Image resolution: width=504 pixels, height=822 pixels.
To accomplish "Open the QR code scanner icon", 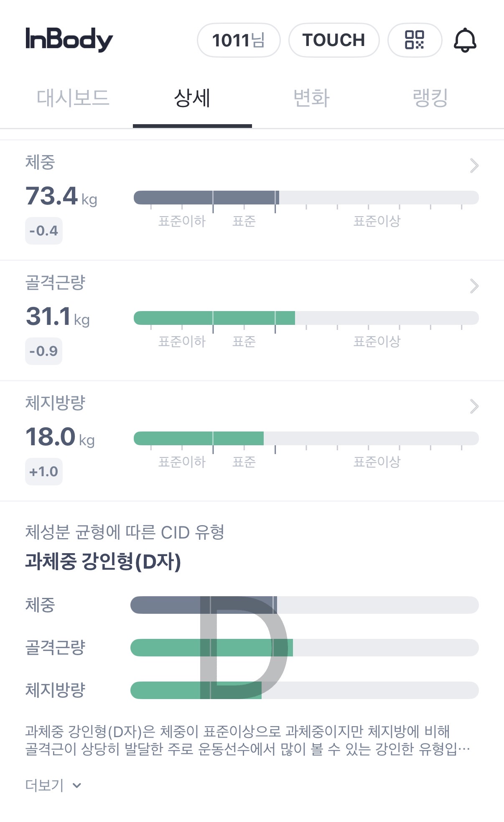I will (x=415, y=40).
